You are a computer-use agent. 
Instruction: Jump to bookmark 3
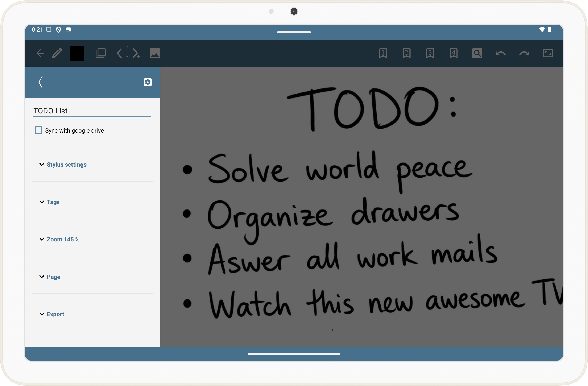[430, 53]
